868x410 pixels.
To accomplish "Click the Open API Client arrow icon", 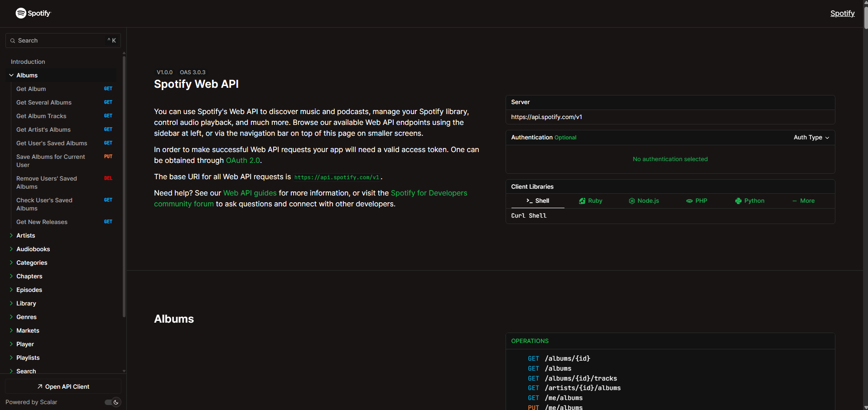I will pos(40,387).
